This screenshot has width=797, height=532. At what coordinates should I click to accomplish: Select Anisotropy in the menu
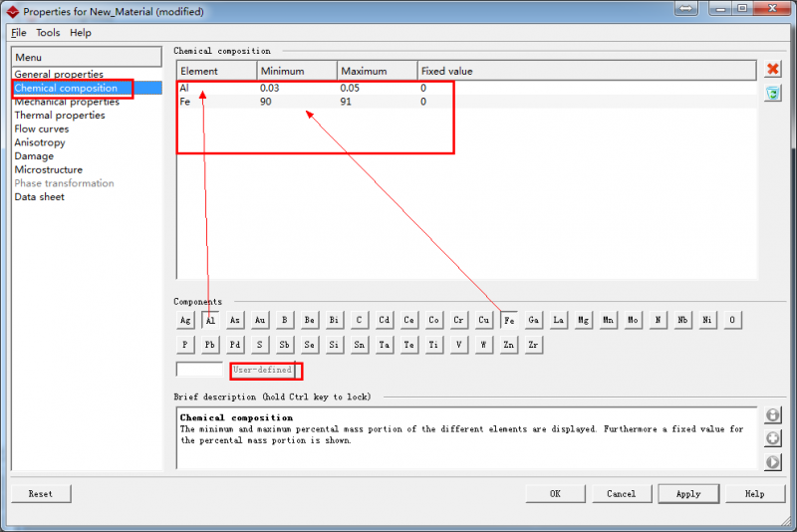coord(40,142)
